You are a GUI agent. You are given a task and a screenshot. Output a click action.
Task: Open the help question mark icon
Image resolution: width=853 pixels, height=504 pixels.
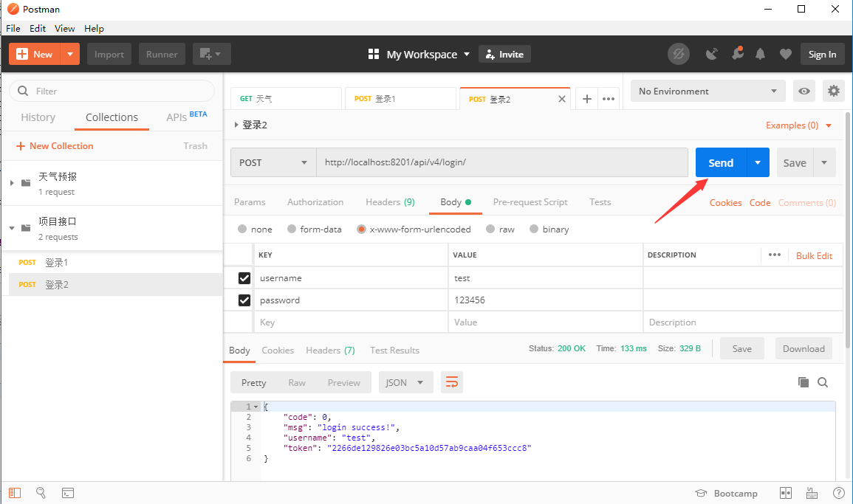click(x=839, y=493)
